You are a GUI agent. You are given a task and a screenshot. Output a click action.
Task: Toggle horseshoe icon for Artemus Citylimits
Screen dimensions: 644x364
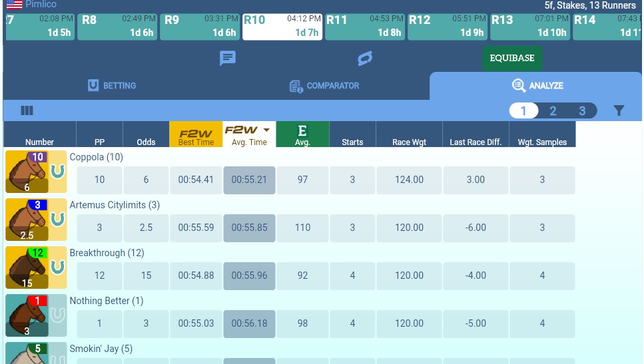58,220
